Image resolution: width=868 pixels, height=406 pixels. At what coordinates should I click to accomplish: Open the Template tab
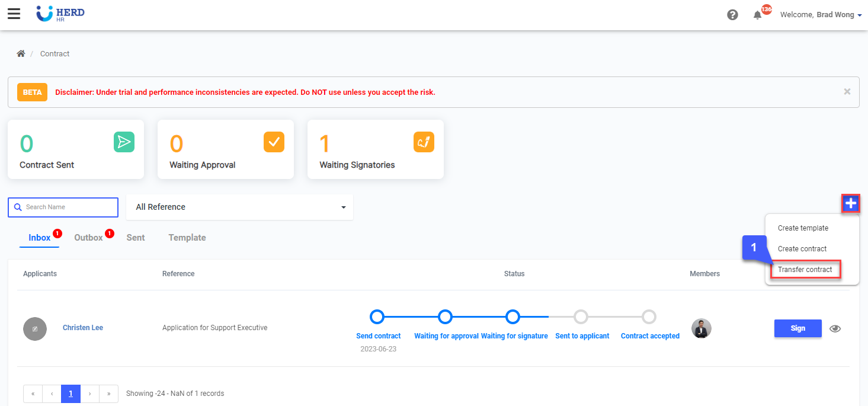187,238
